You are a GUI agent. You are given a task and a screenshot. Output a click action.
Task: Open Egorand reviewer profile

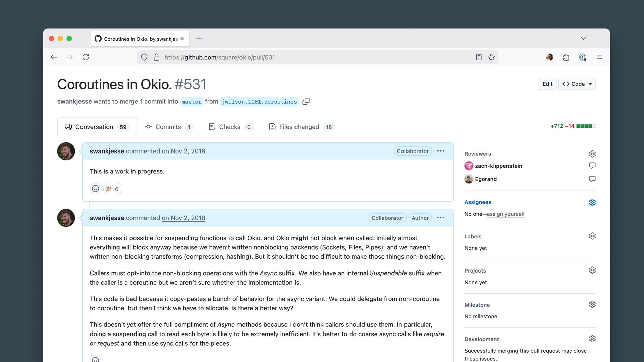(x=486, y=179)
